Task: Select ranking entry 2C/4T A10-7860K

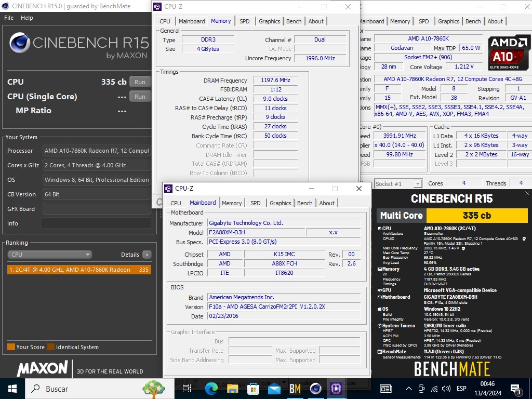Action: click(x=79, y=270)
